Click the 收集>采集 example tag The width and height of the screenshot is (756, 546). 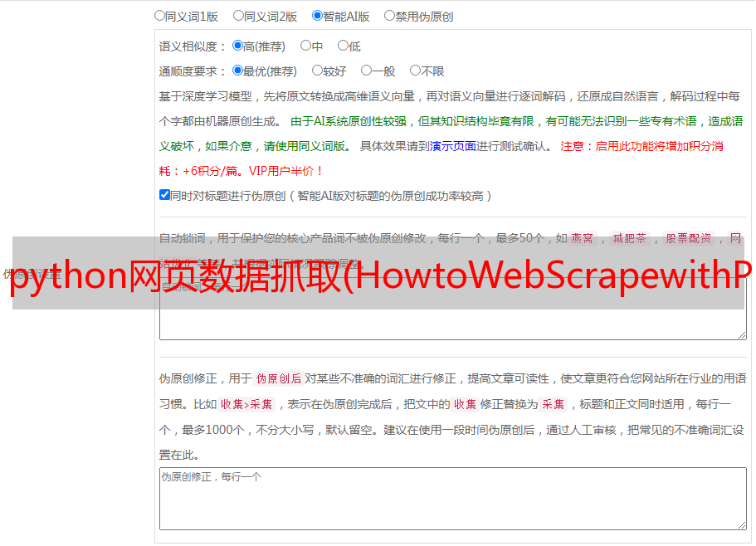[x=246, y=404]
